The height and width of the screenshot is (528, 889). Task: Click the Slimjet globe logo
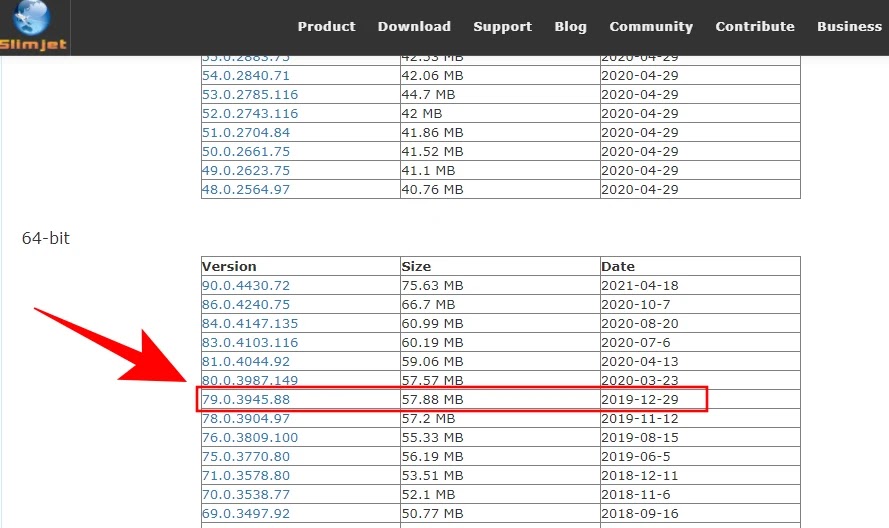pos(33,27)
